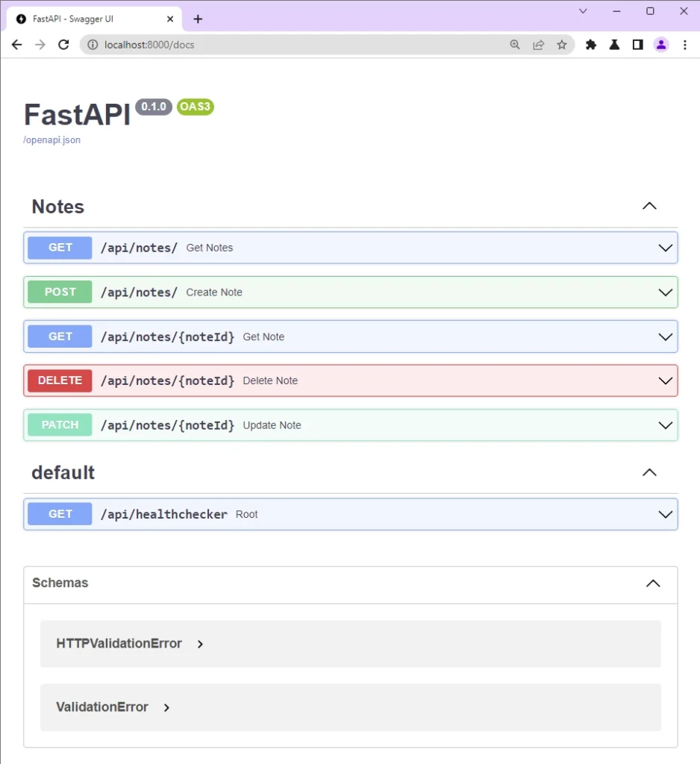The image size is (700, 764).
Task: Click the POST badge for Create Note
Action: pos(60,292)
